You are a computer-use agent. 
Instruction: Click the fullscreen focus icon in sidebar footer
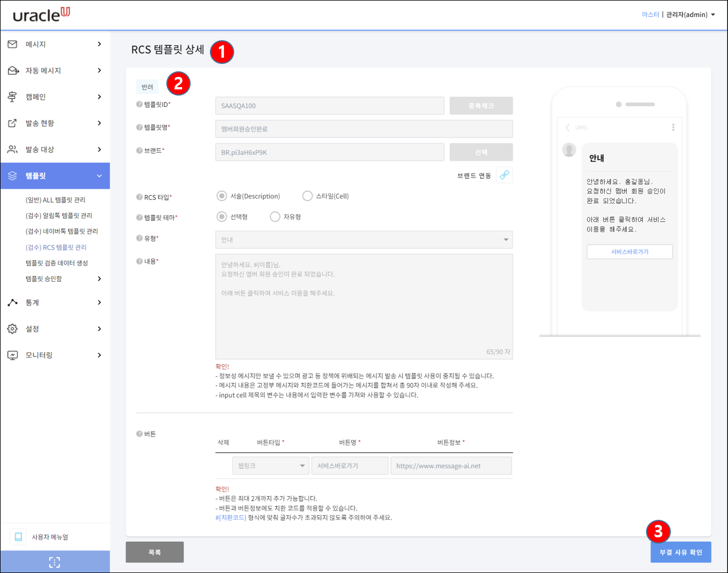54,562
